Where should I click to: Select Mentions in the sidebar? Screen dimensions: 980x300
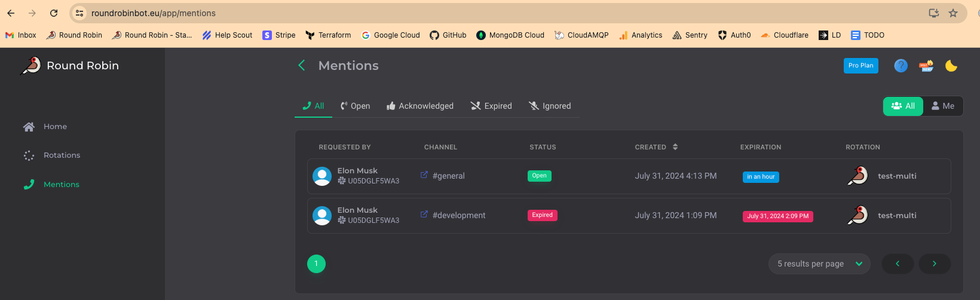click(51, 185)
